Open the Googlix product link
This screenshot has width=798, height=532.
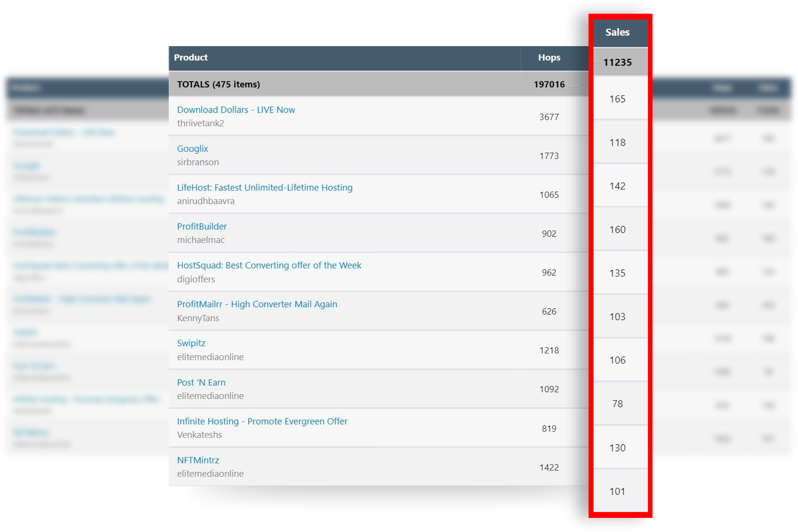[x=192, y=149]
